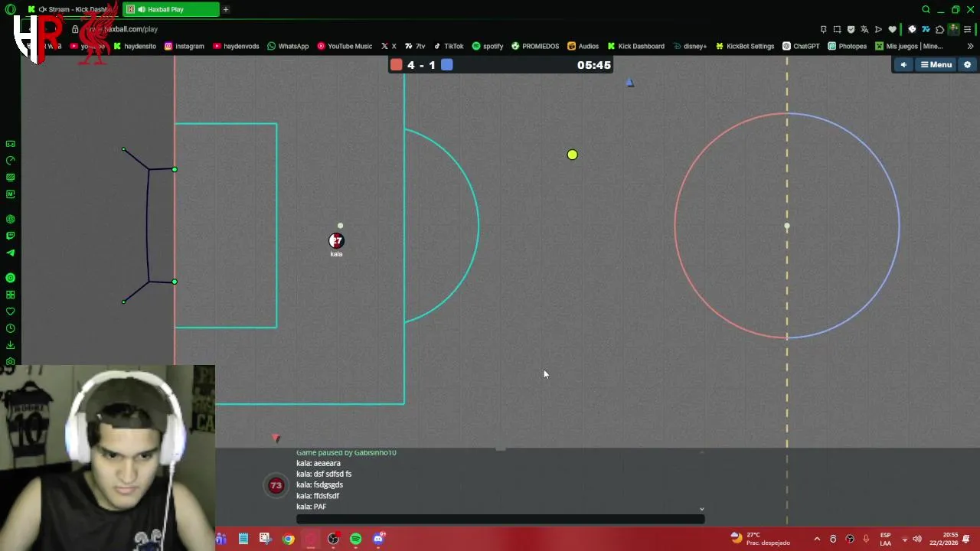Viewport: 980px width, 551px height.
Task: Open OBS Studio from the taskbar
Action: pos(333,539)
